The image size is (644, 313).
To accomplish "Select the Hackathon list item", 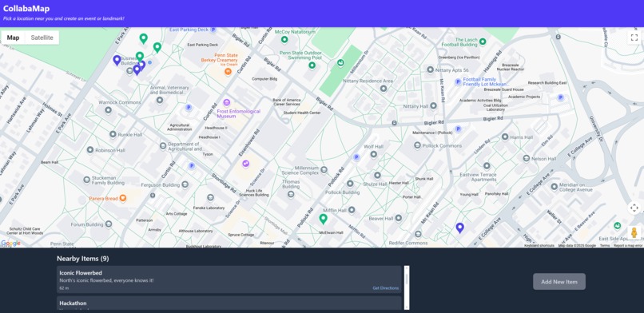I will tap(229, 303).
